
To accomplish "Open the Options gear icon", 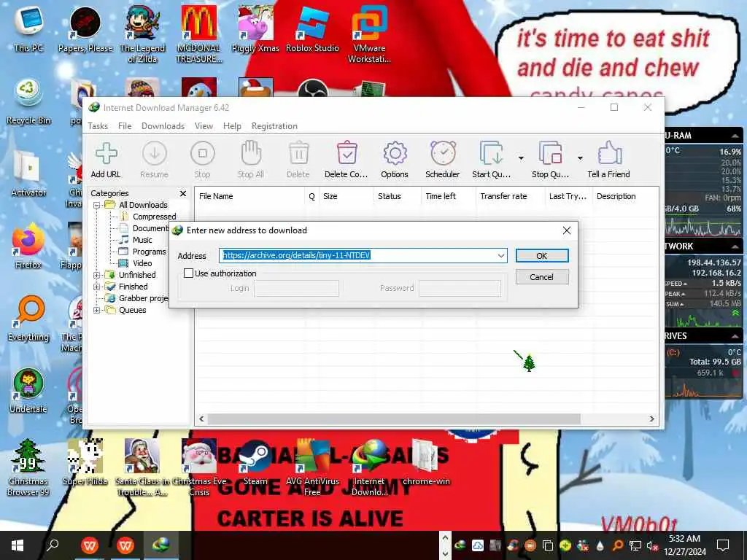I will click(x=395, y=154).
